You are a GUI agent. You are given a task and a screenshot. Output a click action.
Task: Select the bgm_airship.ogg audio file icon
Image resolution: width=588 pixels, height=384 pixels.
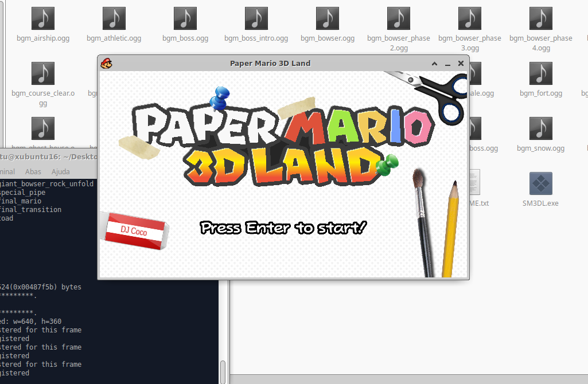point(43,18)
